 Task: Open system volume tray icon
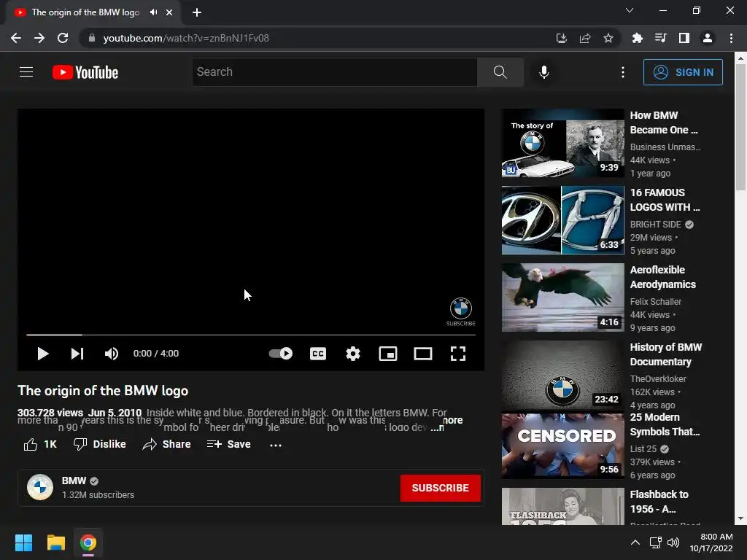pyautogui.click(x=673, y=542)
